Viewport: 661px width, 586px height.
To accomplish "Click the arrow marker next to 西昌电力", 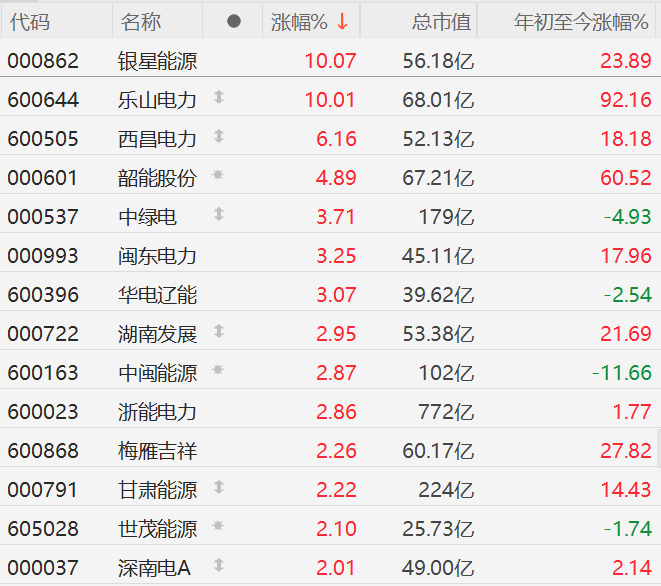I will pyautogui.click(x=218, y=136).
